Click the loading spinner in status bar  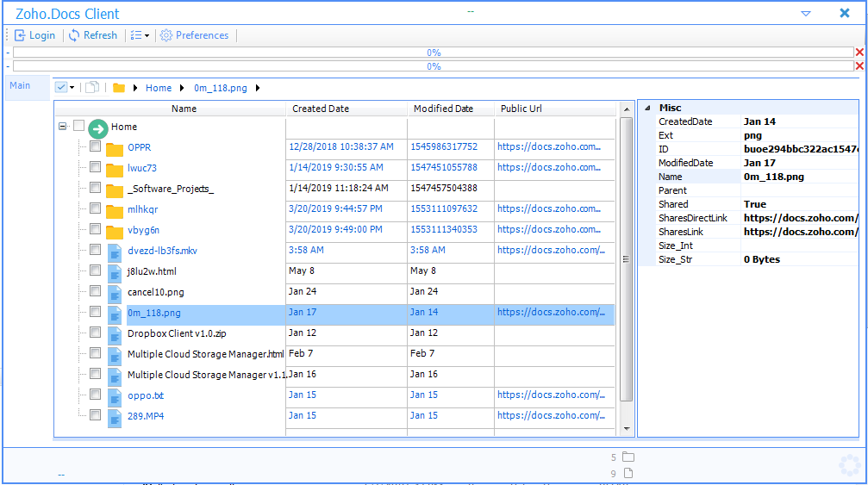(x=850, y=466)
